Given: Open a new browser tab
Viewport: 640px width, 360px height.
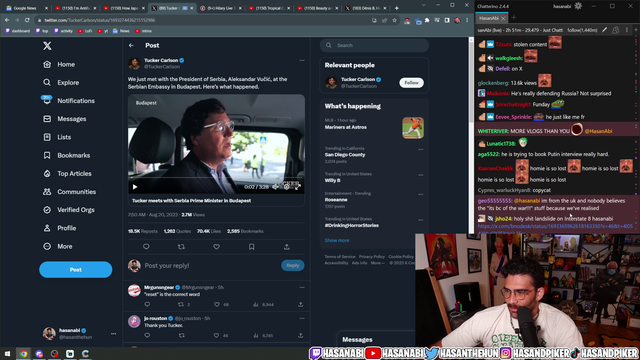Looking at the screenshot, I should [396, 8].
